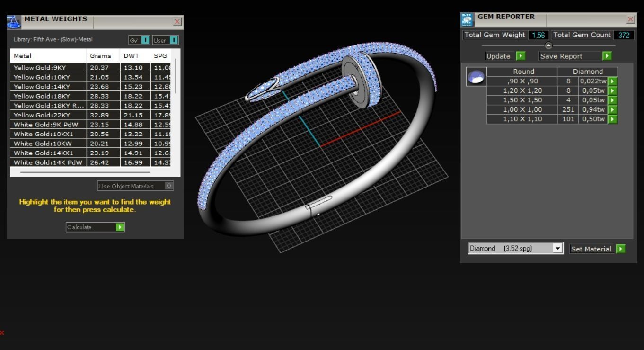
Task: Click the Calculate button
Action: coord(95,227)
